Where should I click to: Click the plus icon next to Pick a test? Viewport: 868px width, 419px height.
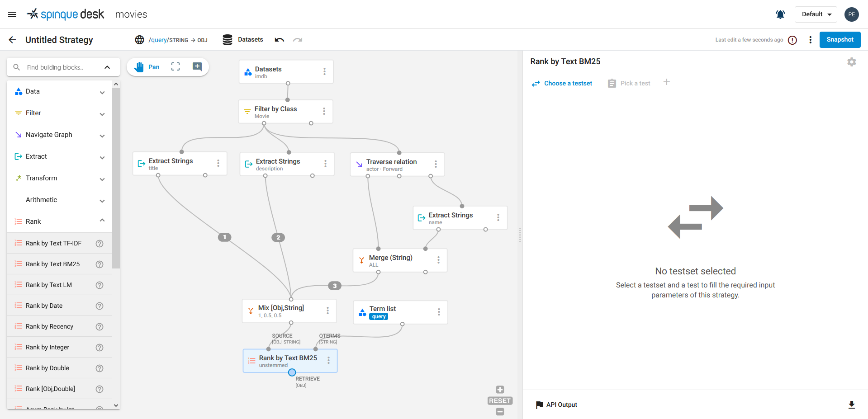[667, 82]
